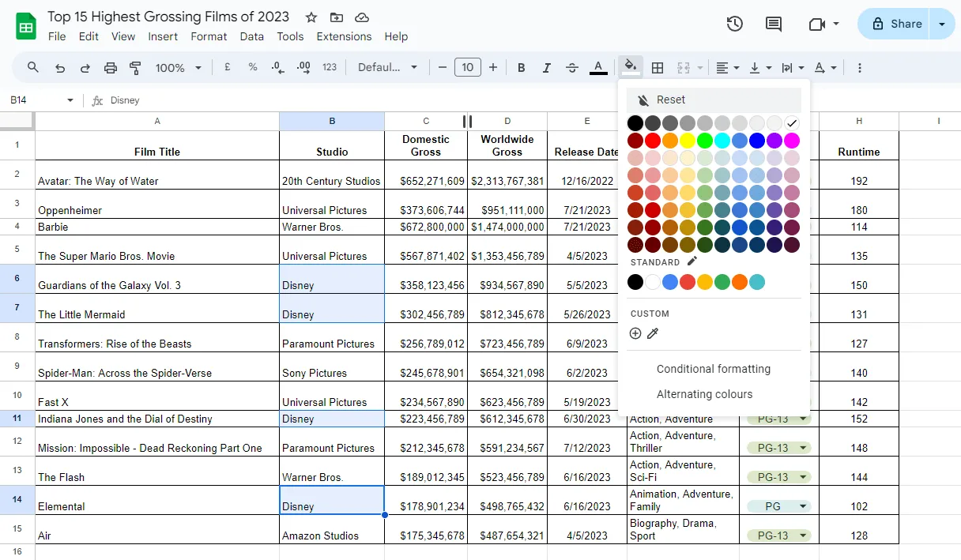This screenshot has height=560, width=961.
Task: Toggle bold formatting
Action: tap(522, 68)
